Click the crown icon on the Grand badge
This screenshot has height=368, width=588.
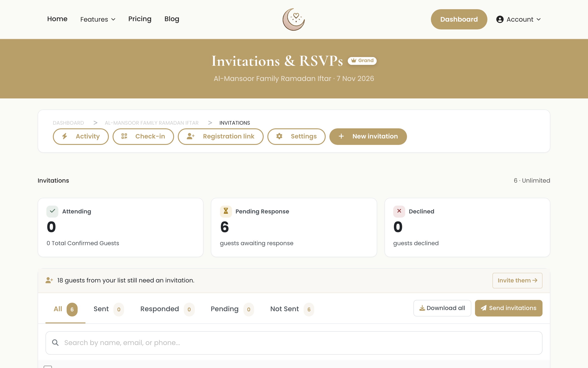[354, 60]
